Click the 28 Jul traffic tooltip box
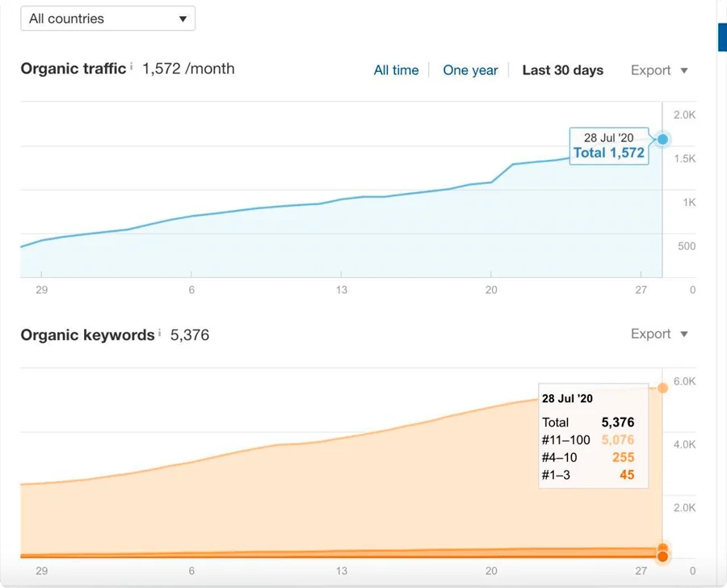Image resolution: width=727 pixels, height=588 pixels. pyautogui.click(x=609, y=145)
